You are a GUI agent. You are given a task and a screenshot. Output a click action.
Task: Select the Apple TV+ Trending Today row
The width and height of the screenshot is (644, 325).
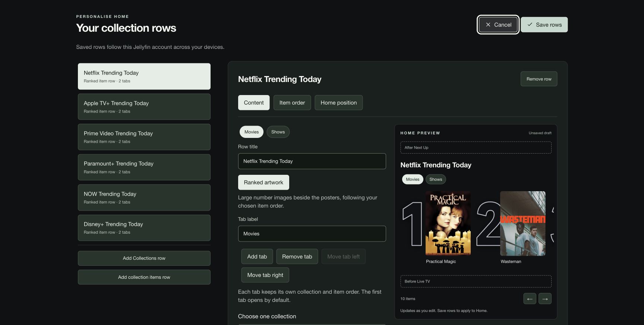pos(144,107)
